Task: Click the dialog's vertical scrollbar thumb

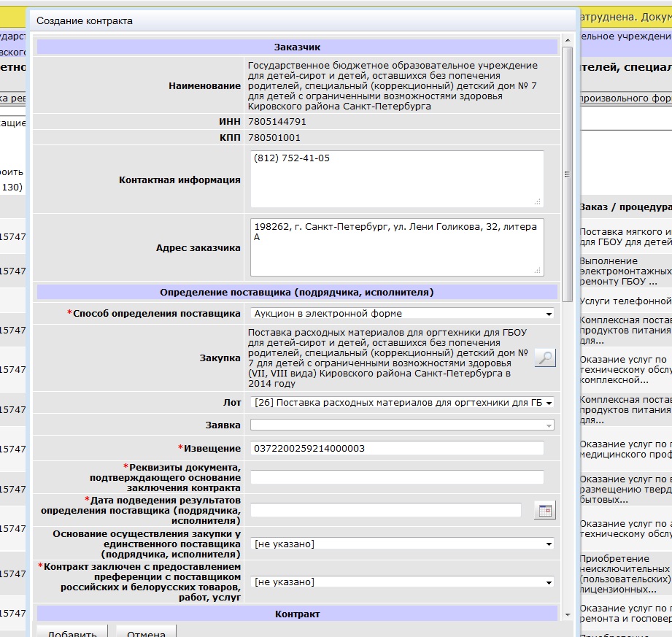Action: [x=567, y=174]
